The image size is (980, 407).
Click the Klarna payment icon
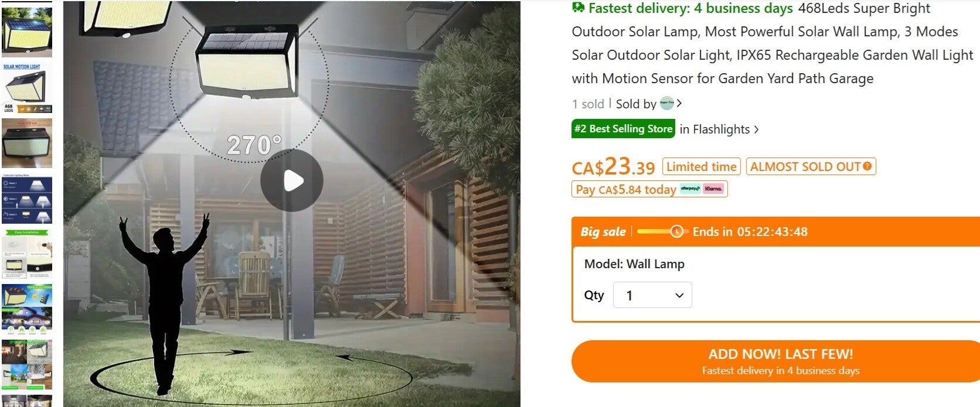(x=713, y=189)
